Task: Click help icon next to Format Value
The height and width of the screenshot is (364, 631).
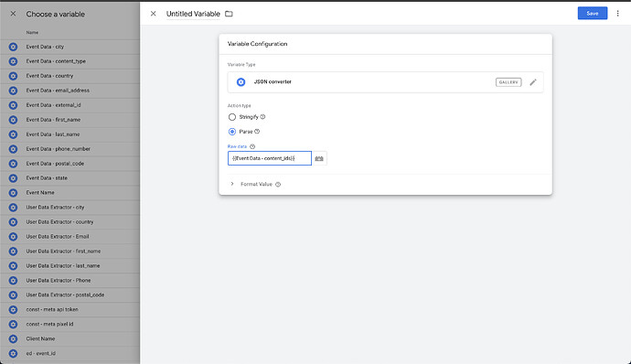Action: pos(278,185)
